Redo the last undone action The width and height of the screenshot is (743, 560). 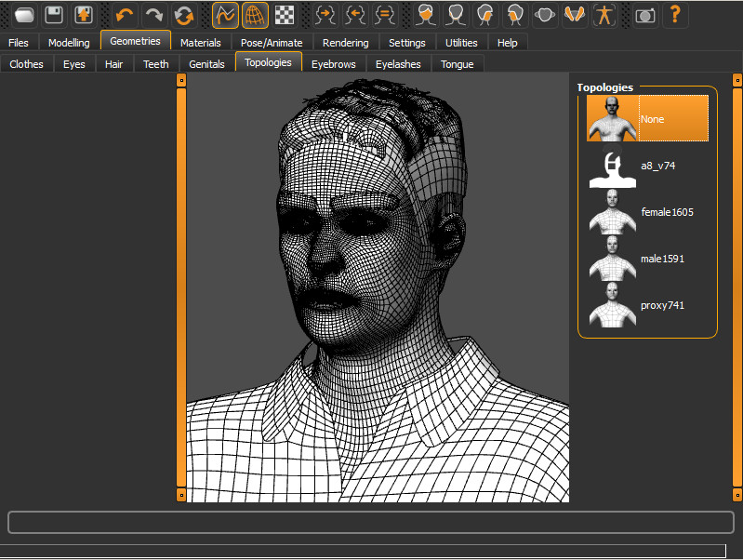(154, 15)
